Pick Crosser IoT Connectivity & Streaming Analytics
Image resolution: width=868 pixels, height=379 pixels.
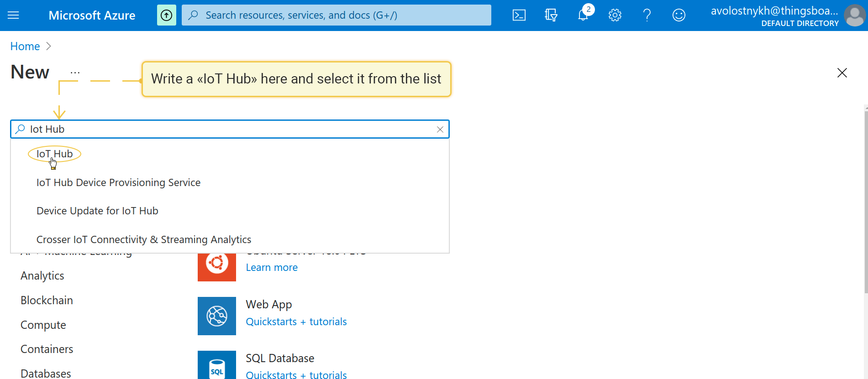pos(144,240)
